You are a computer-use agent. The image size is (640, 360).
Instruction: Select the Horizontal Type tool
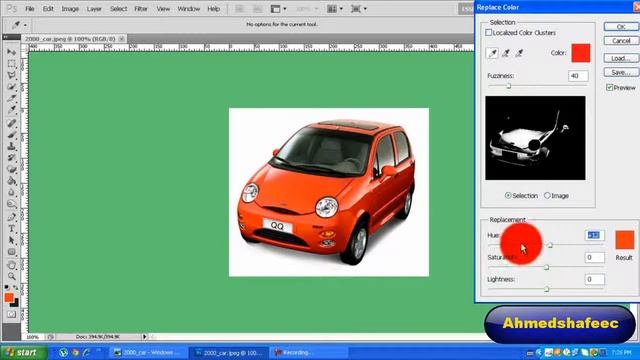pyautogui.click(x=11, y=229)
